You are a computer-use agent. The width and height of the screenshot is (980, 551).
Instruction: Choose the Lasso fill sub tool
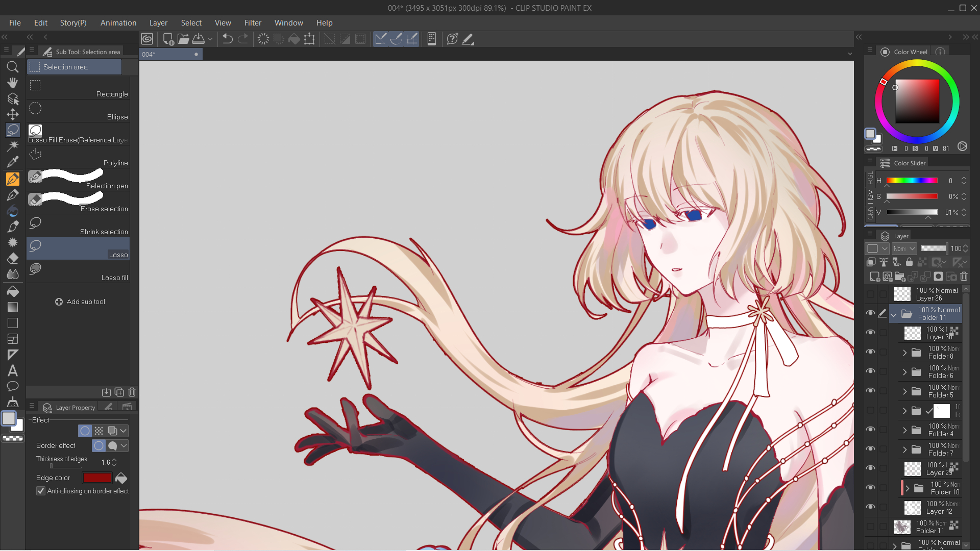[78, 272]
